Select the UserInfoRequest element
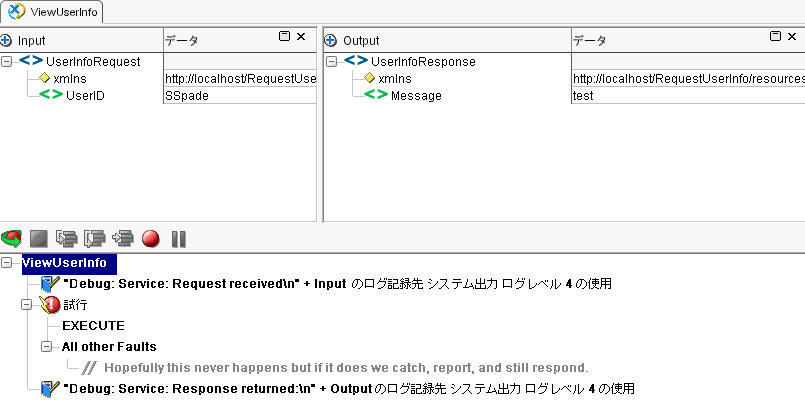 tap(93, 62)
